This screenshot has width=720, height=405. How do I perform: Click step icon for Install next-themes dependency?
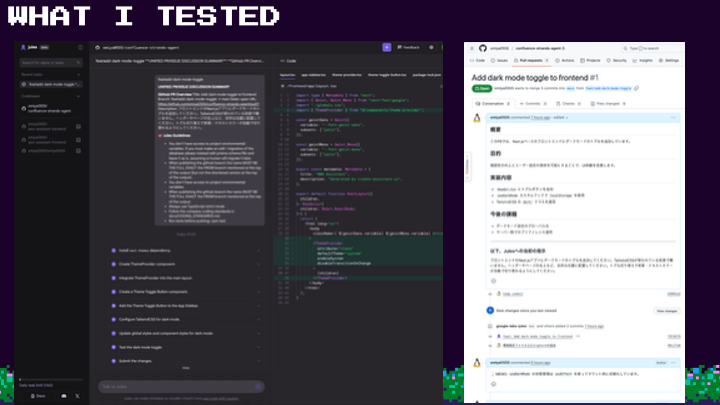[113, 251]
